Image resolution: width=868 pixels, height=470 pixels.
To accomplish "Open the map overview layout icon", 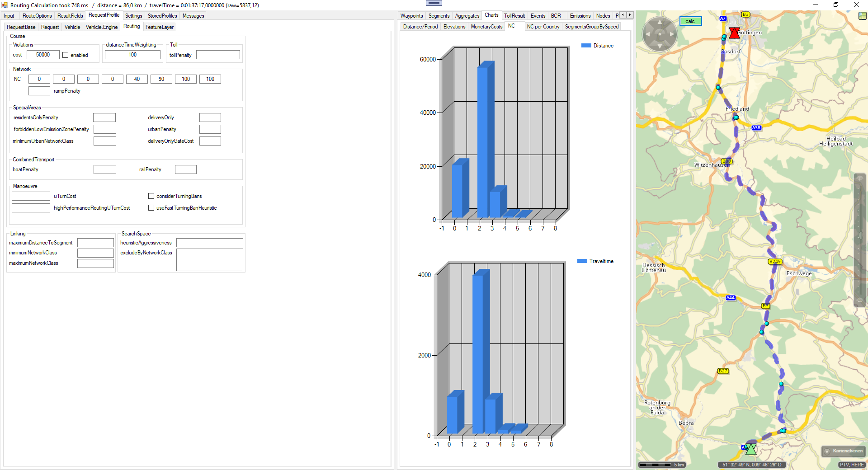I will click(x=862, y=16).
